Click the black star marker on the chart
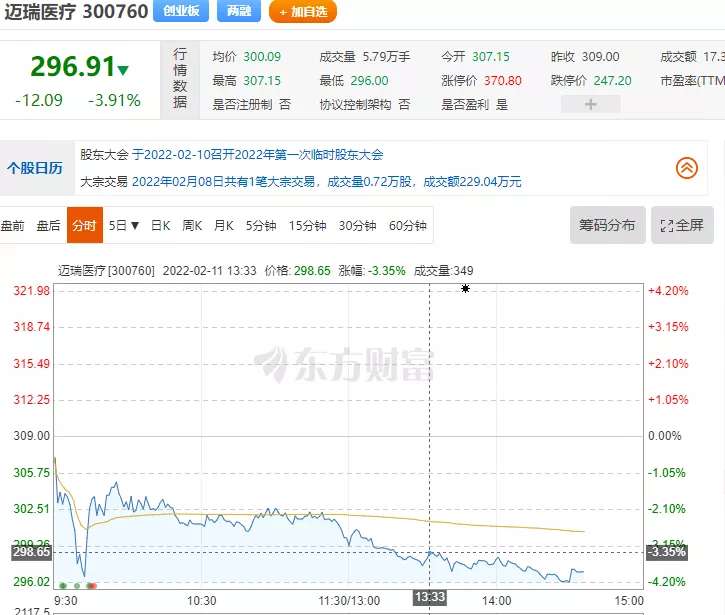 (465, 289)
